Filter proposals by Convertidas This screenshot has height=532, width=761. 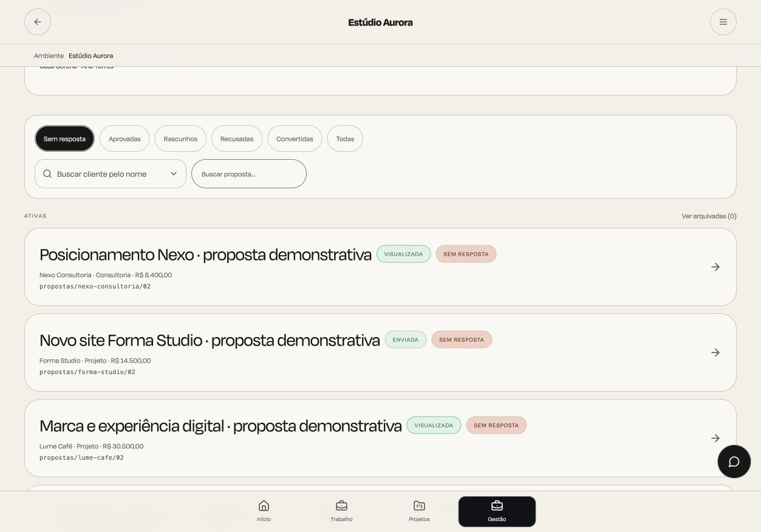point(295,138)
